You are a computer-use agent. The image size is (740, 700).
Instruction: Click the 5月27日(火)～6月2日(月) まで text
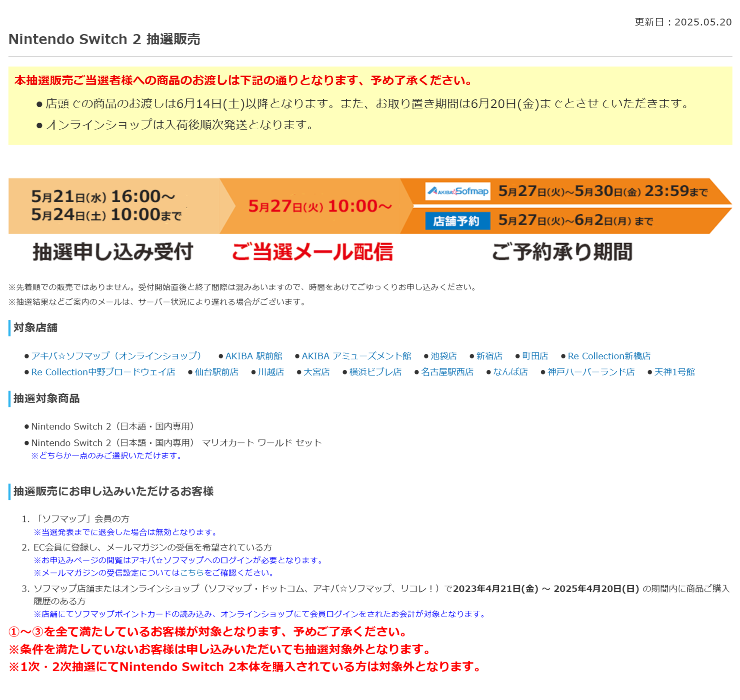[x=575, y=220]
